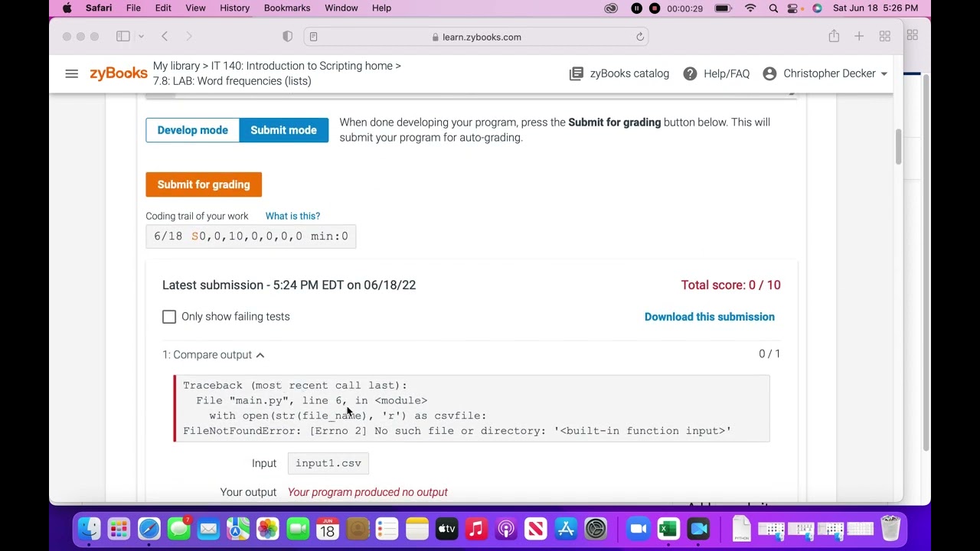Open the History menu
The width and height of the screenshot is (980, 551).
(234, 8)
